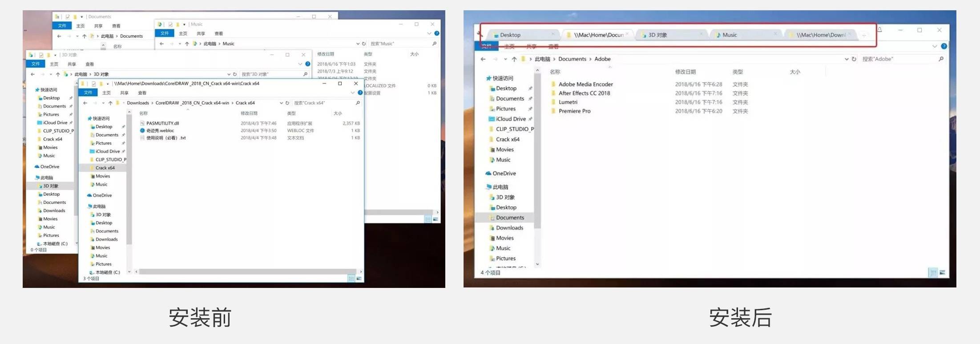980x344 pixels.
Task: Expand address history dropdown in Adobe window
Action: tap(846, 59)
